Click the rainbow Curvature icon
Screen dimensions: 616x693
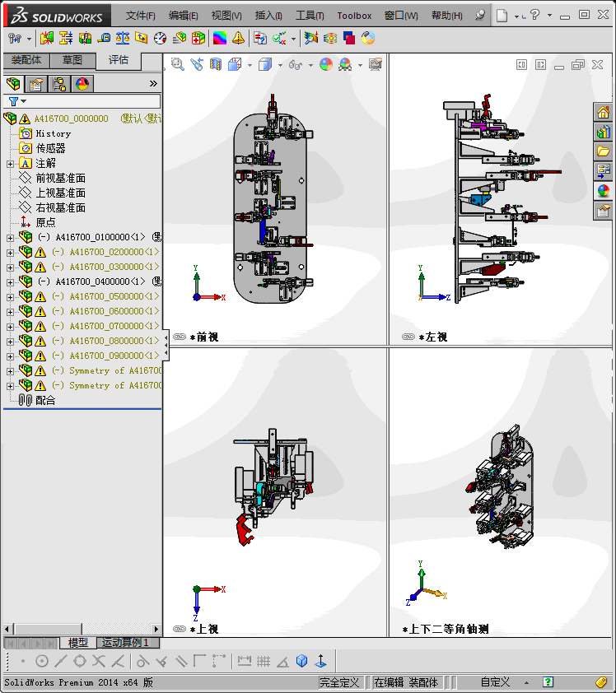[220, 39]
